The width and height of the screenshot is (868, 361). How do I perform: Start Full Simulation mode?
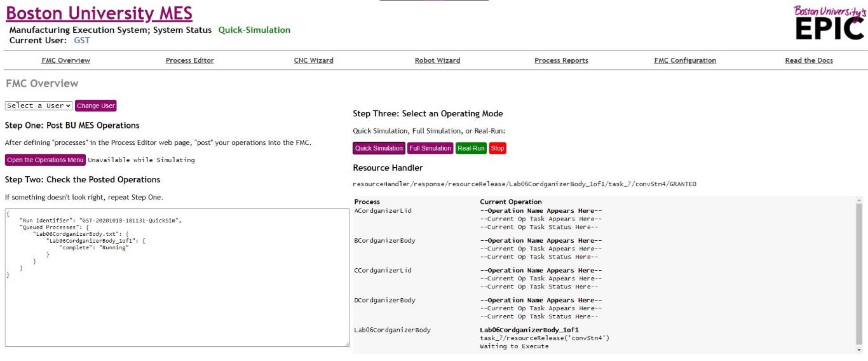(x=430, y=148)
